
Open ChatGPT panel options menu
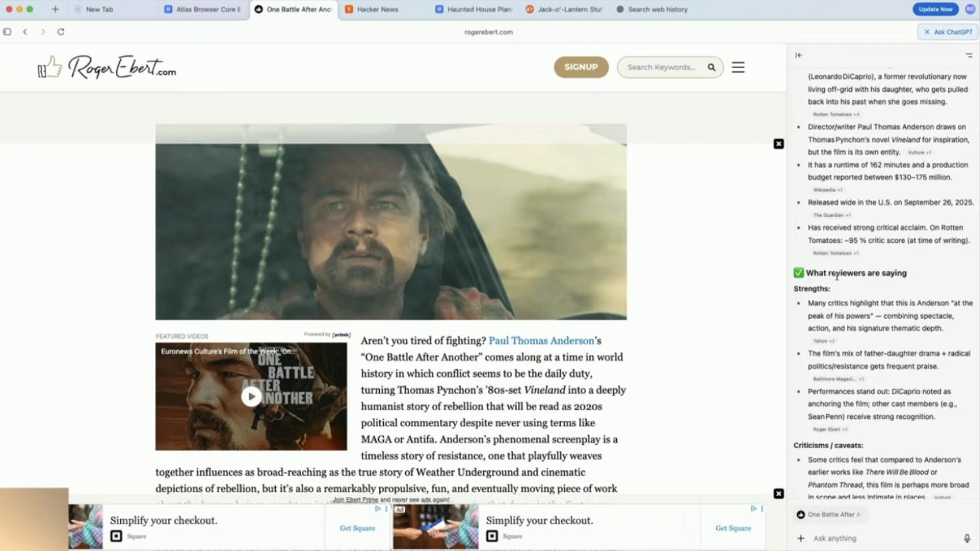coord(969,55)
